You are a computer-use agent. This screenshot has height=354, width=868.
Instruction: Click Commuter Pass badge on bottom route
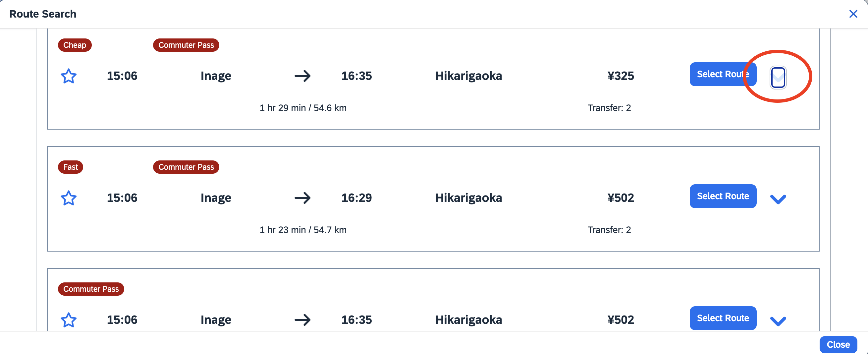point(91,289)
